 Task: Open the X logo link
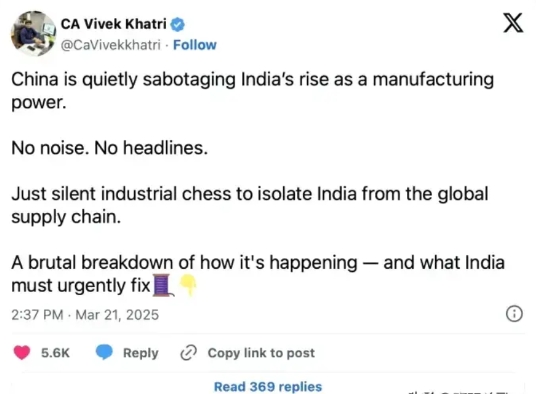[513, 23]
